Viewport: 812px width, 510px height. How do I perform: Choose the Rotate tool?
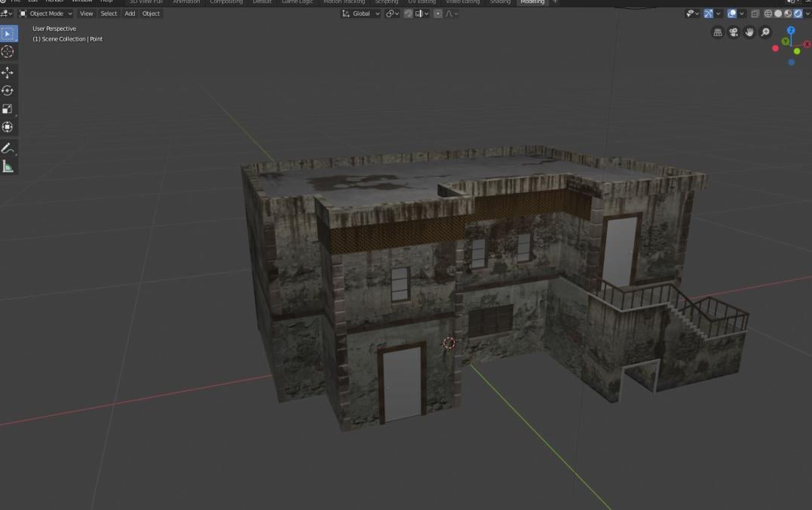click(x=8, y=90)
